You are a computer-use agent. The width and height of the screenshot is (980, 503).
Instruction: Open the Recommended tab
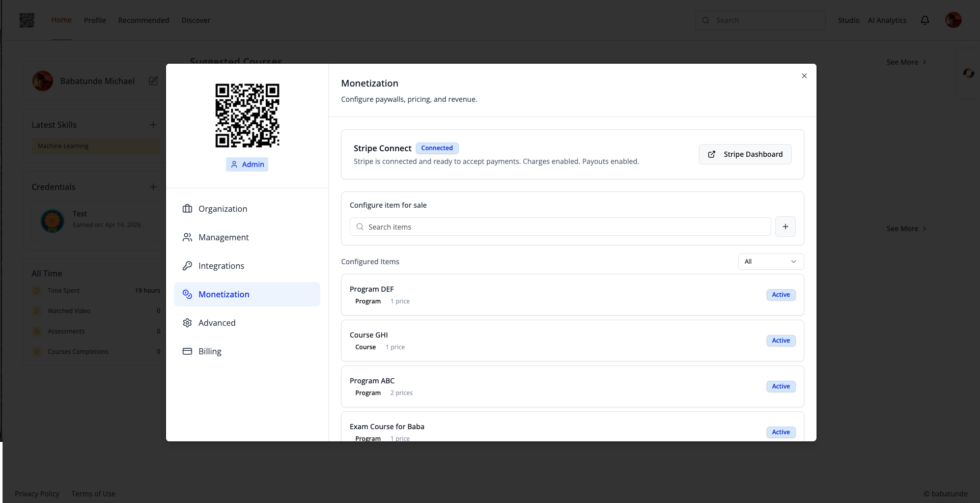tap(144, 20)
